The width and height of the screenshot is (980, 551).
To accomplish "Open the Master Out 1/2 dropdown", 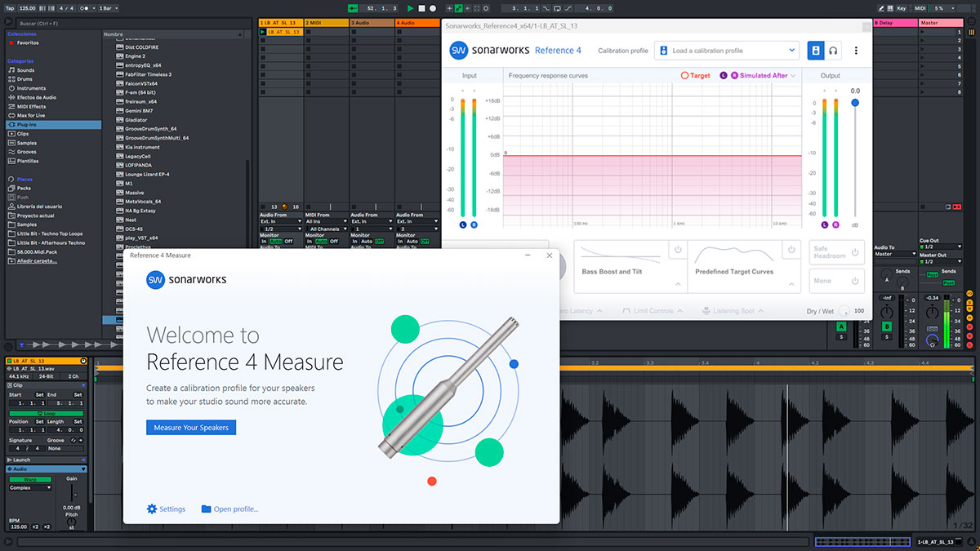I will [939, 261].
